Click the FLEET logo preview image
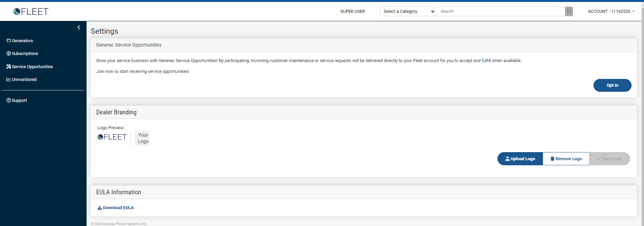The width and height of the screenshot is (644, 226). click(112, 137)
